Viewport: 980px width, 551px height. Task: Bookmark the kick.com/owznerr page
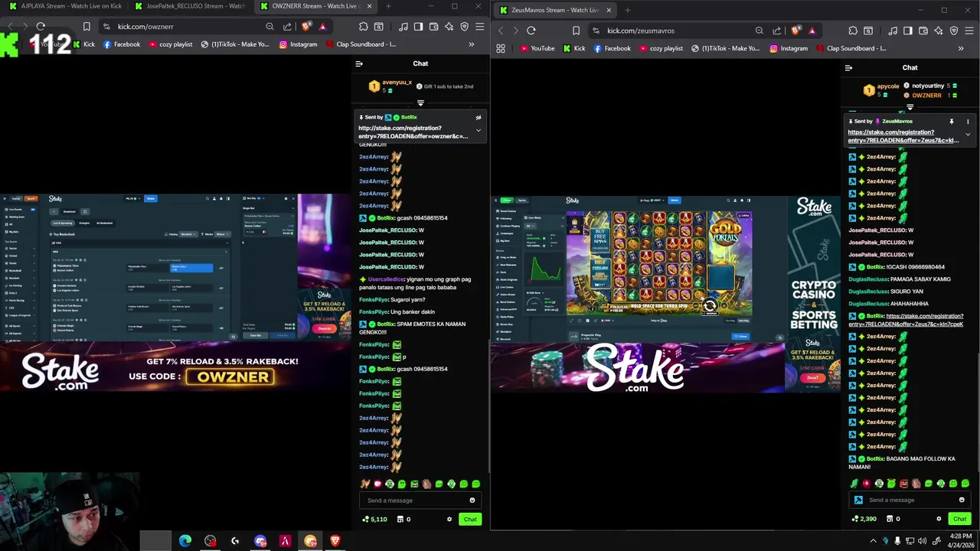tap(87, 27)
